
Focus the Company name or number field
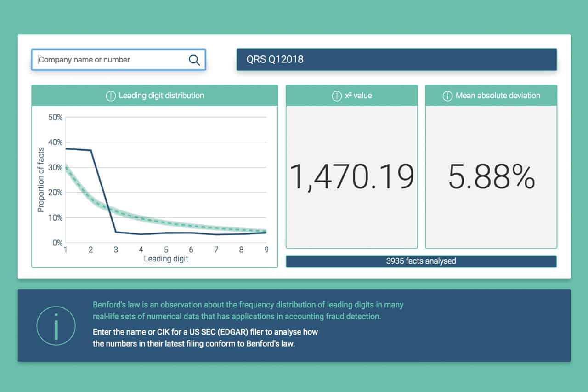(x=119, y=60)
